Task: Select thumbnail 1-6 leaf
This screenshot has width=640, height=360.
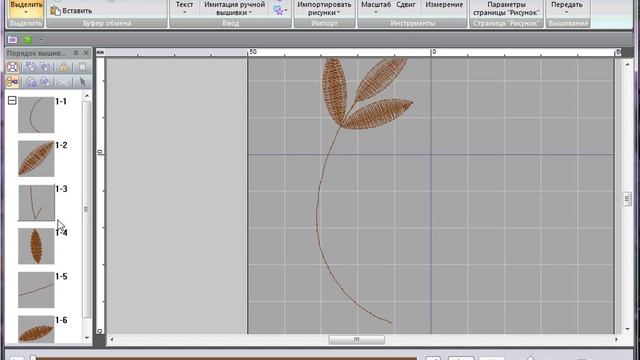Action: [x=36, y=329]
